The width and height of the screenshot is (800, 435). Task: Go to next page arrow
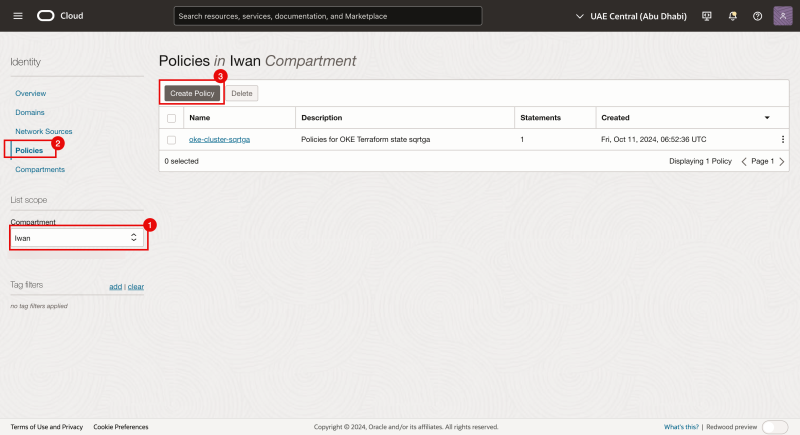(x=781, y=161)
